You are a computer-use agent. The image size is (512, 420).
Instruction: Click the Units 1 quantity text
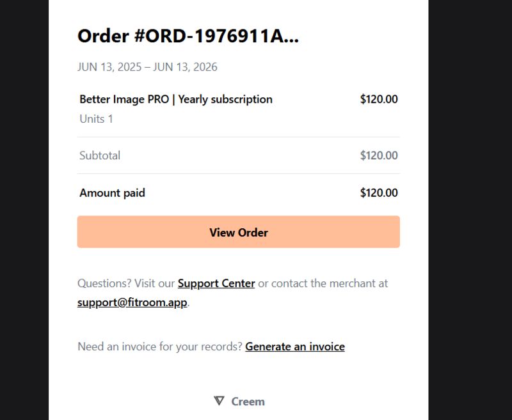[97, 119]
